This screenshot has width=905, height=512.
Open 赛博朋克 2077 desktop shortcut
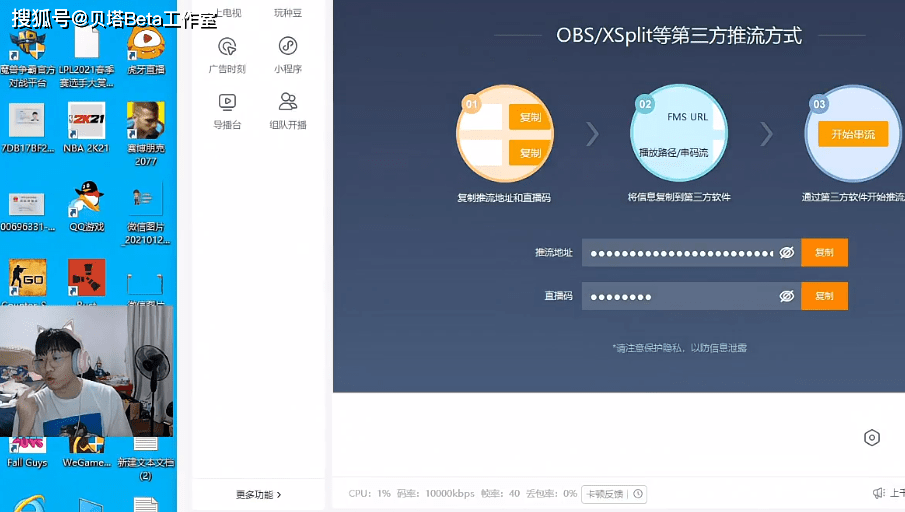[x=145, y=134]
